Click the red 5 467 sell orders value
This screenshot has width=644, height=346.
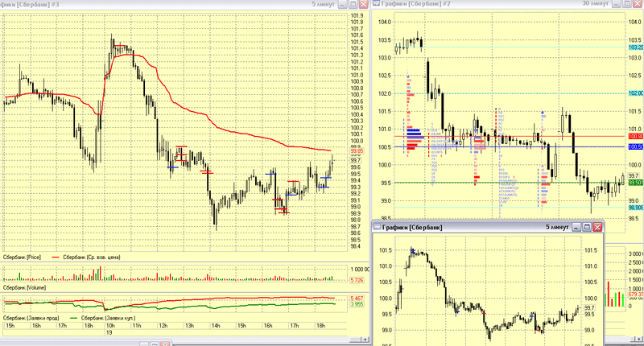357,299
